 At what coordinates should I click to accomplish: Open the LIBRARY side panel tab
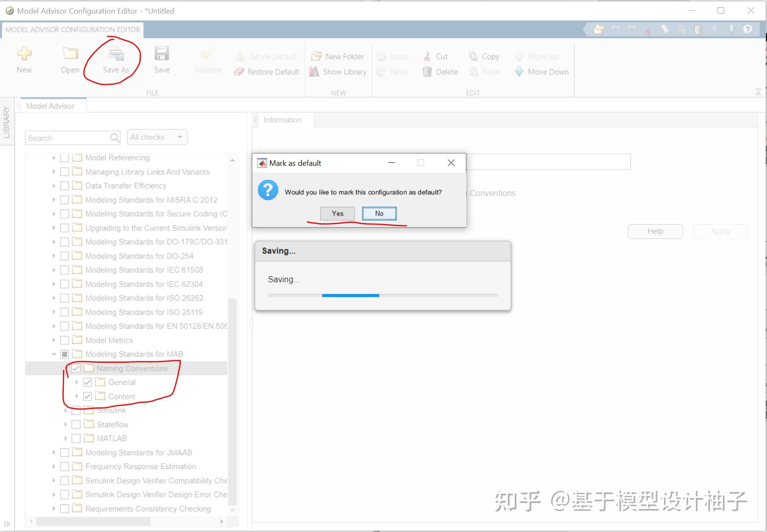[6, 122]
